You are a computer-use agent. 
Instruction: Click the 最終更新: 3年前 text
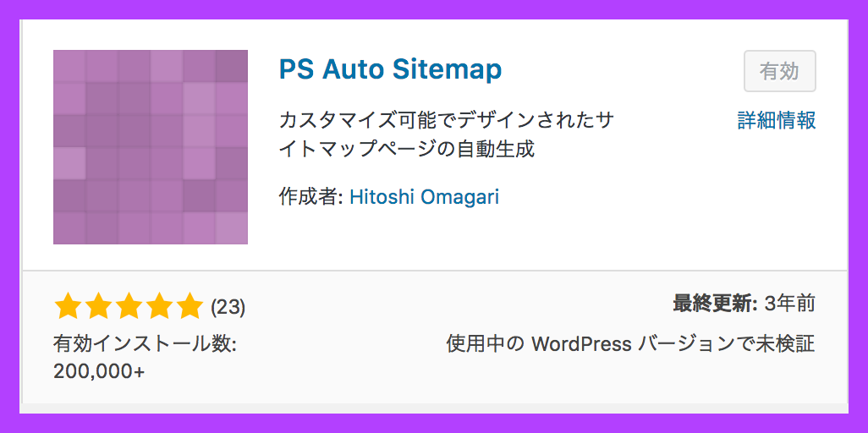[744, 304]
